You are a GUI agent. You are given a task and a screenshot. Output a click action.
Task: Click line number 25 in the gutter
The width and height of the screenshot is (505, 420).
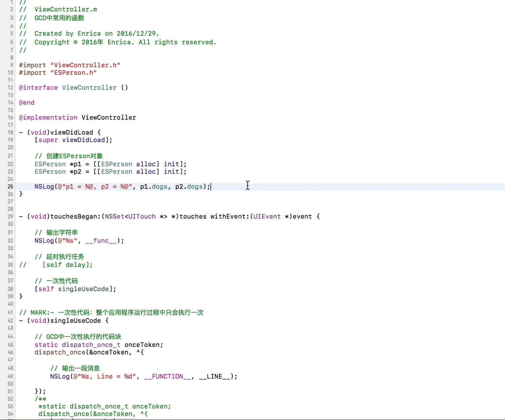[10, 187]
